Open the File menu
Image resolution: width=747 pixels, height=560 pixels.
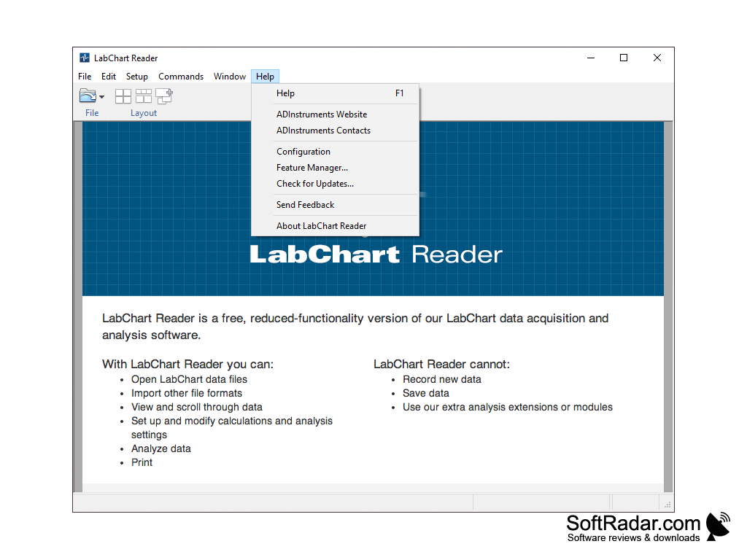click(85, 76)
